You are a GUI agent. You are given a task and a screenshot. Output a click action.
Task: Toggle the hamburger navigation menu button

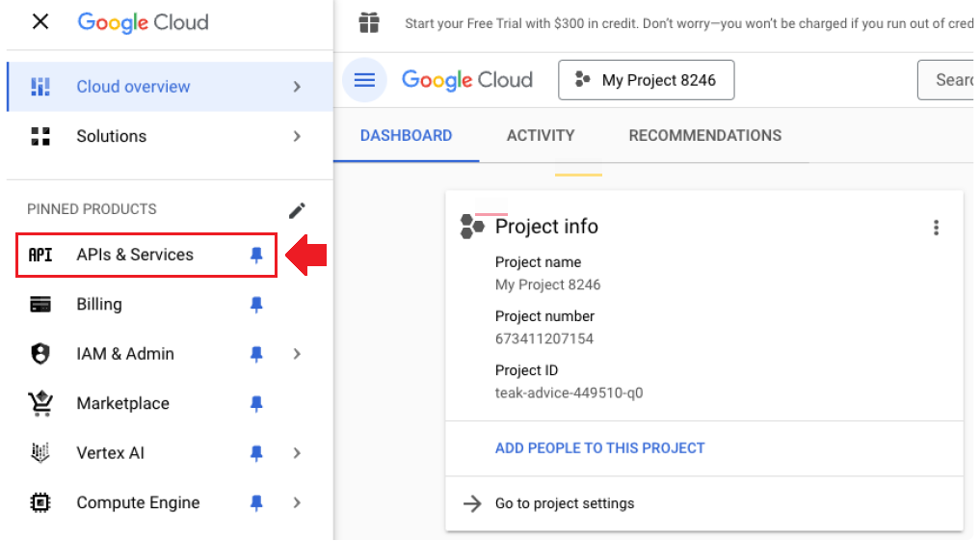click(364, 80)
